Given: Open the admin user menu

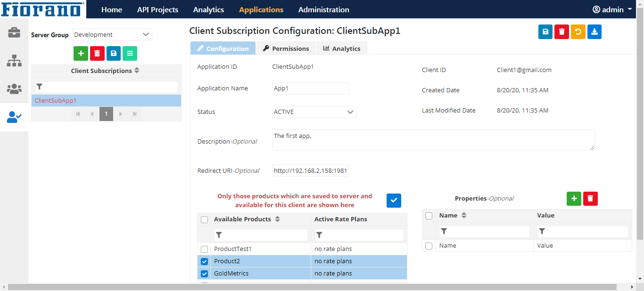Looking at the screenshot, I should [612, 9].
